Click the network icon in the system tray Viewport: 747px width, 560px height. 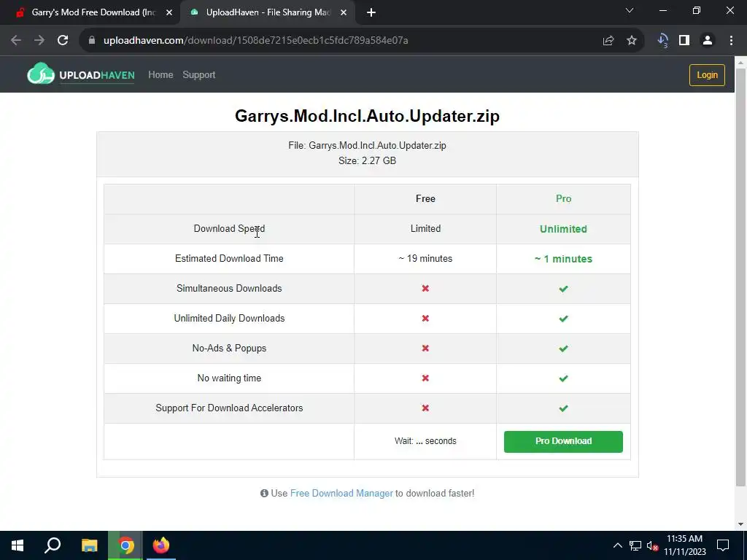[635, 545]
